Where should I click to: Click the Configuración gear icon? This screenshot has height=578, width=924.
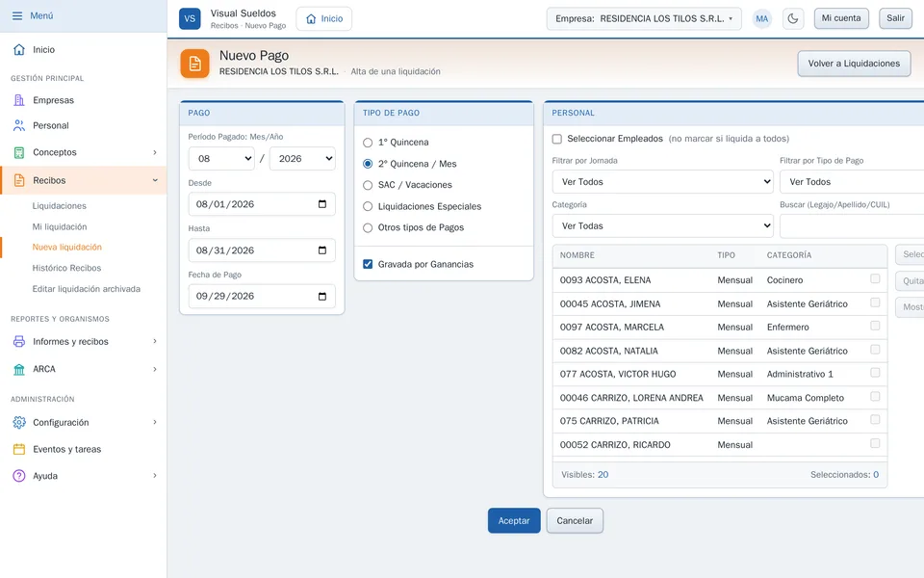pyautogui.click(x=19, y=422)
